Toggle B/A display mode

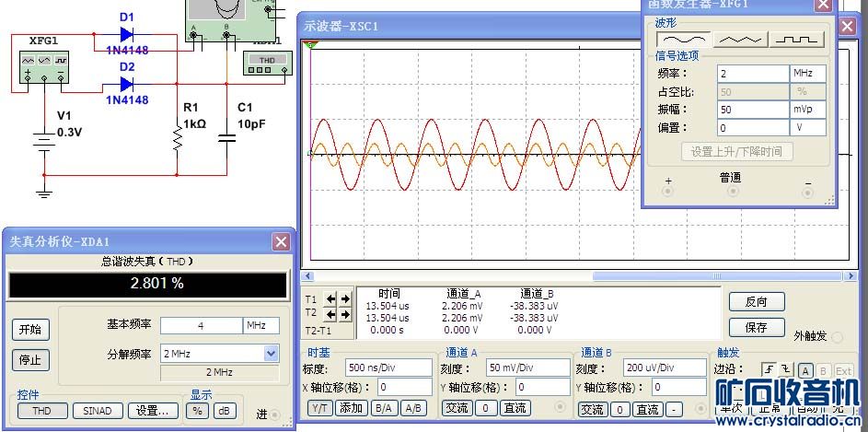point(383,409)
